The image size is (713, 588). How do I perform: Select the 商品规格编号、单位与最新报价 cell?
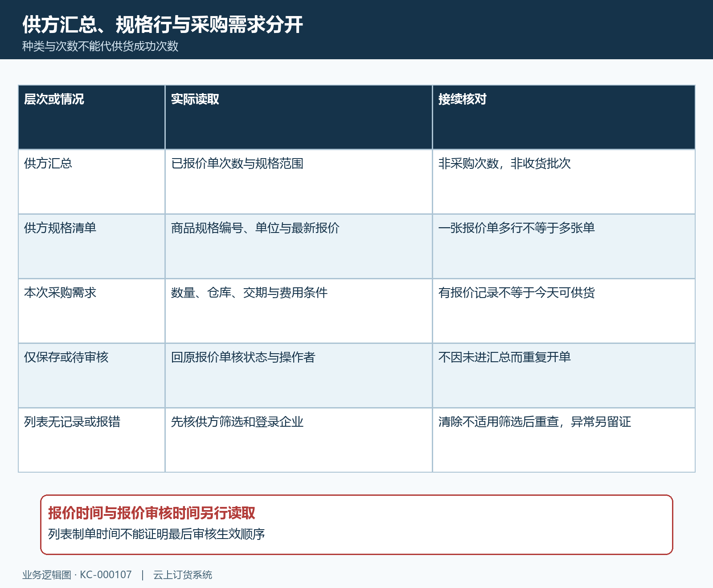tap(299, 246)
